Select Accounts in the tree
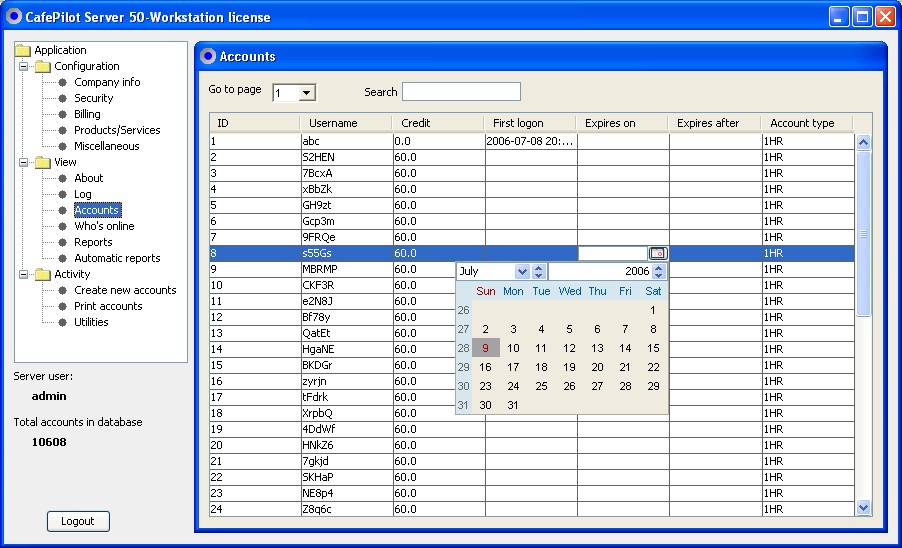The image size is (902, 548). (97, 210)
